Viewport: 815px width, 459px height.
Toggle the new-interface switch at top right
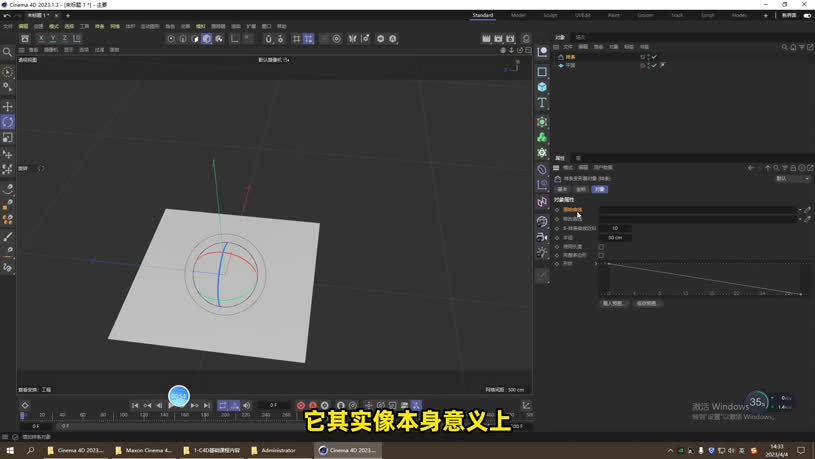click(x=807, y=16)
